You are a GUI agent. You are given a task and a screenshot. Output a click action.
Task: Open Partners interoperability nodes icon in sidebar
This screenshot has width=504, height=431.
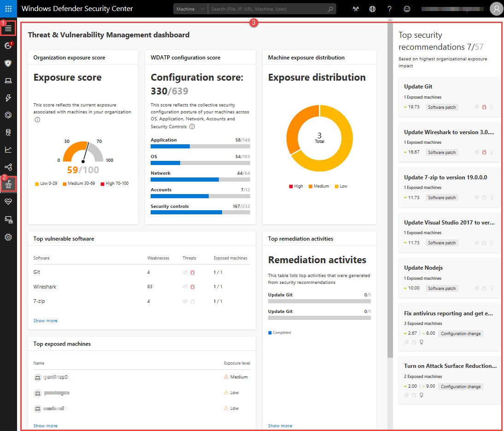point(8,167)
